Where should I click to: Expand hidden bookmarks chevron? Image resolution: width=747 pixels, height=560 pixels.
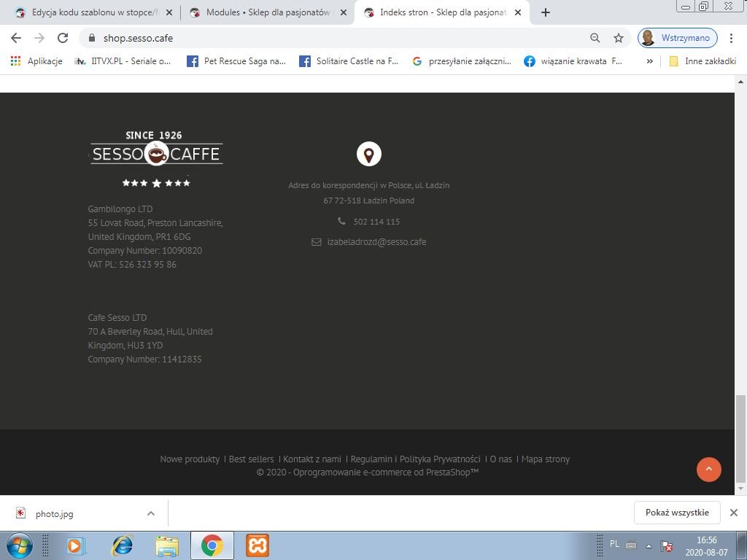click(650, 61)
